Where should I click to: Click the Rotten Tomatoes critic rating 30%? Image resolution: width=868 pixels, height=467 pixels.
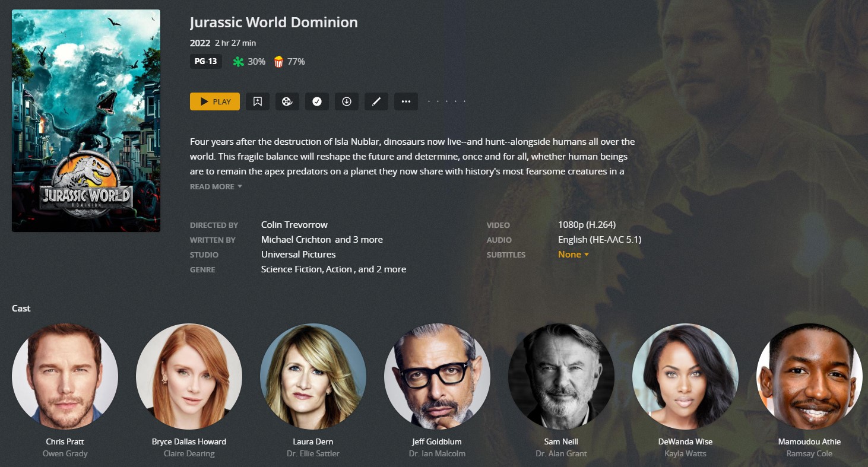click(x=249, y=62)
